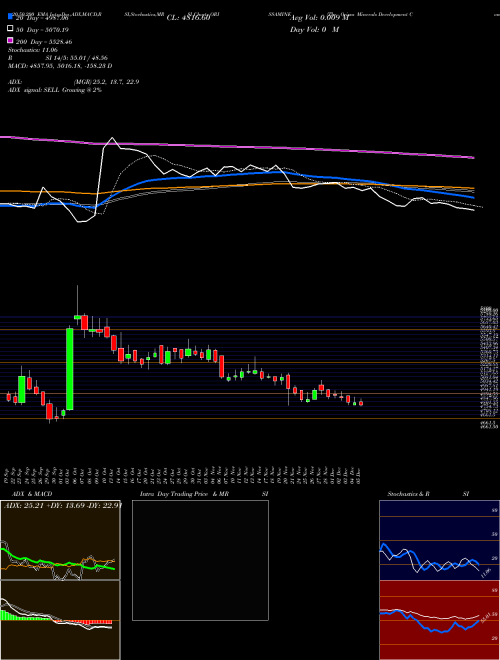Click the MACD values line in header

[x=60, y=66]
